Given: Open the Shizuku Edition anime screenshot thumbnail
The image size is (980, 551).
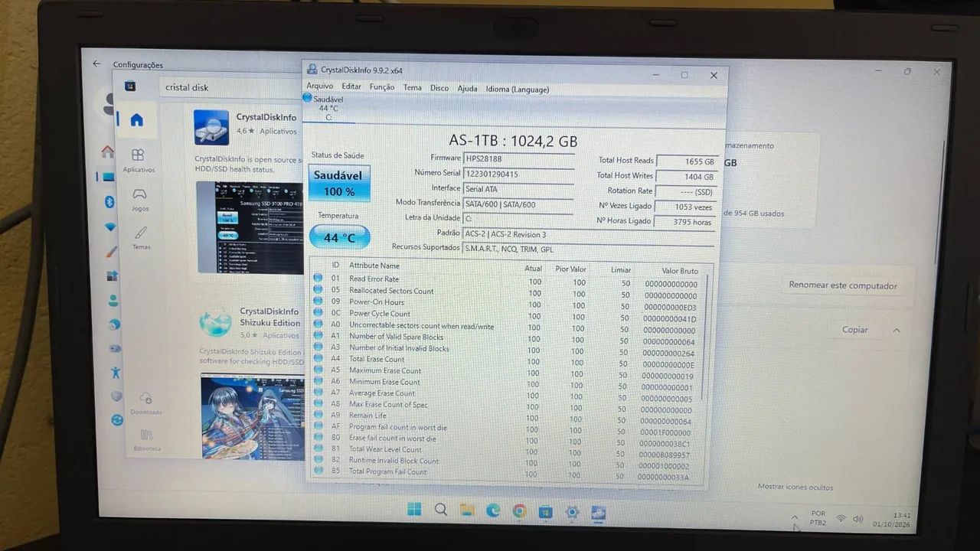Looking at the screenshot, I should [253, 416].
